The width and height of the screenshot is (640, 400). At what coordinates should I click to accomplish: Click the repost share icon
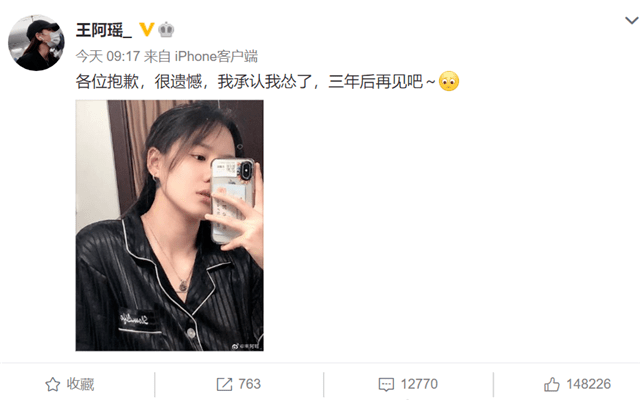click(224, 384)
